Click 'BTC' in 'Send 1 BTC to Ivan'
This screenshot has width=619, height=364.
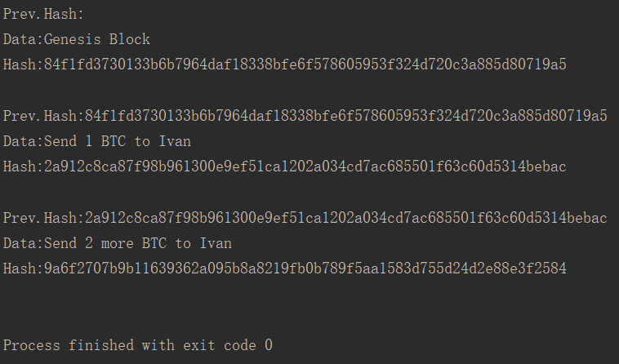click(114, 141)
